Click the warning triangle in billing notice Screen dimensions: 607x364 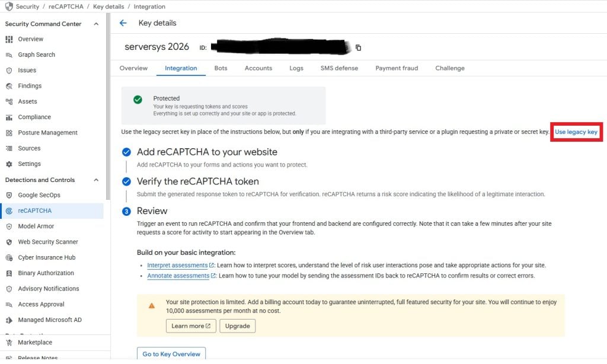[152, 305]
